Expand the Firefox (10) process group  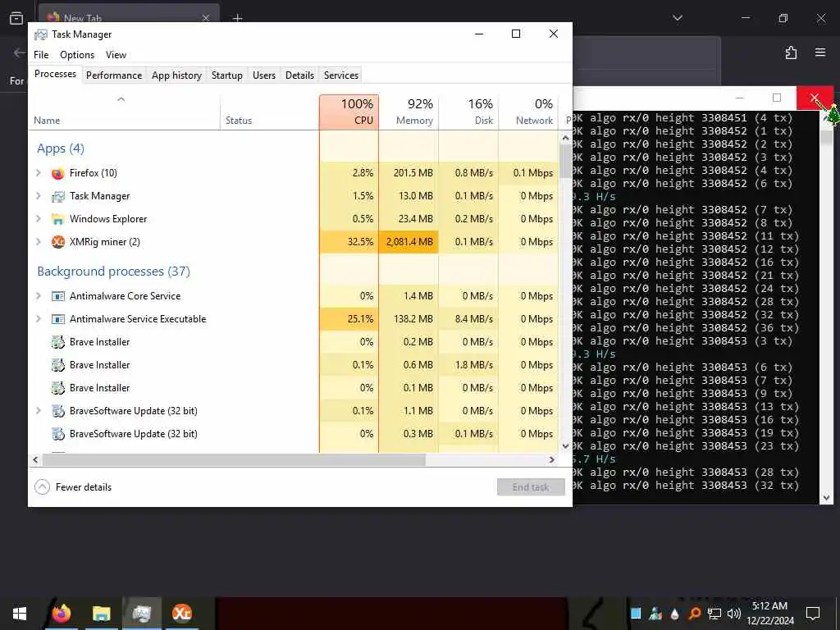click(38, 173)
